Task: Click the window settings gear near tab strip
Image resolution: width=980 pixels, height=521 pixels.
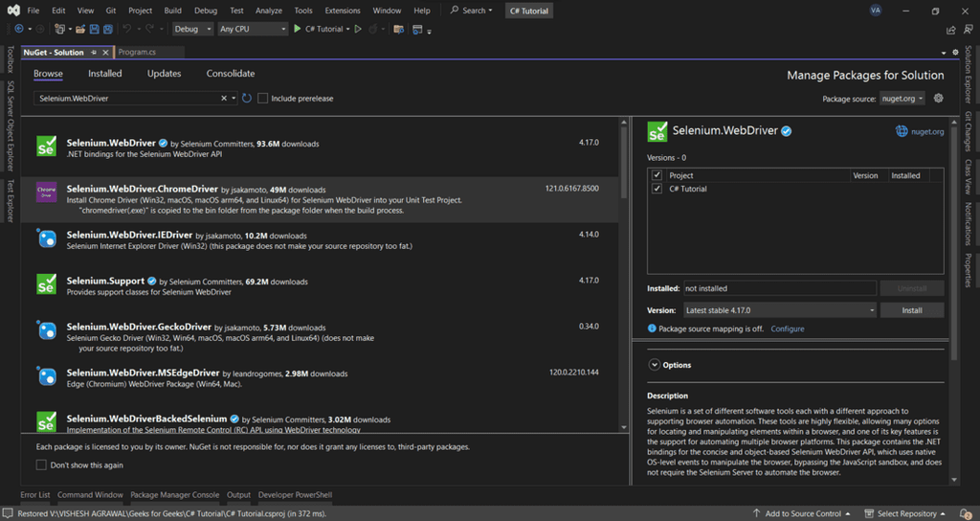Action: click(956, 53)
